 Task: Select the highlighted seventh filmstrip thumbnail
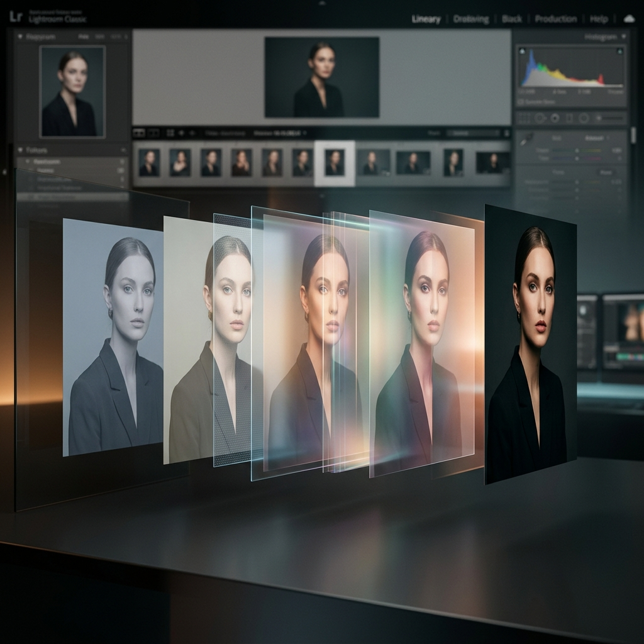pyautogui.click(x=335, y=163)
